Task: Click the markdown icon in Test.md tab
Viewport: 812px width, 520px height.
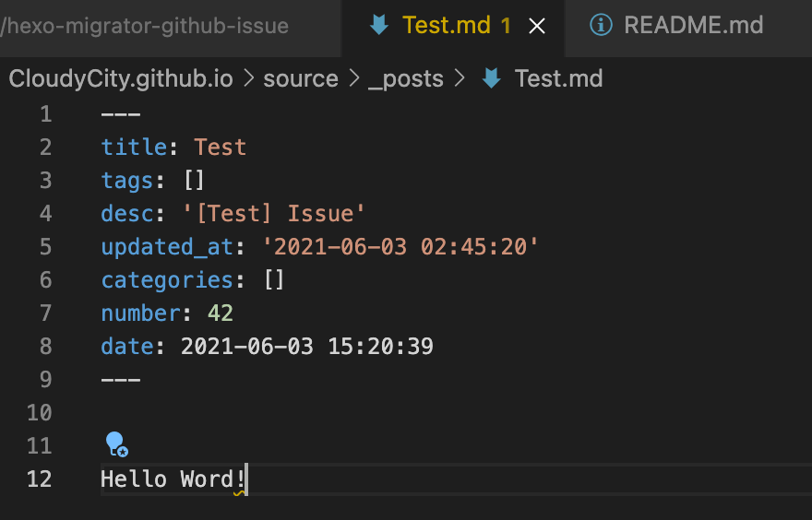Action: click(x=379, y=25)
